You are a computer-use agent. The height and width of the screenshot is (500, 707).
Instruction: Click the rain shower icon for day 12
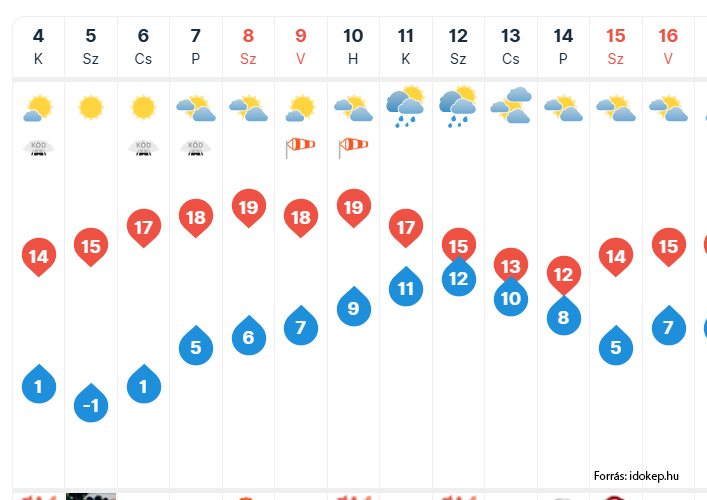pyautogui.click(x=458, y=106)
